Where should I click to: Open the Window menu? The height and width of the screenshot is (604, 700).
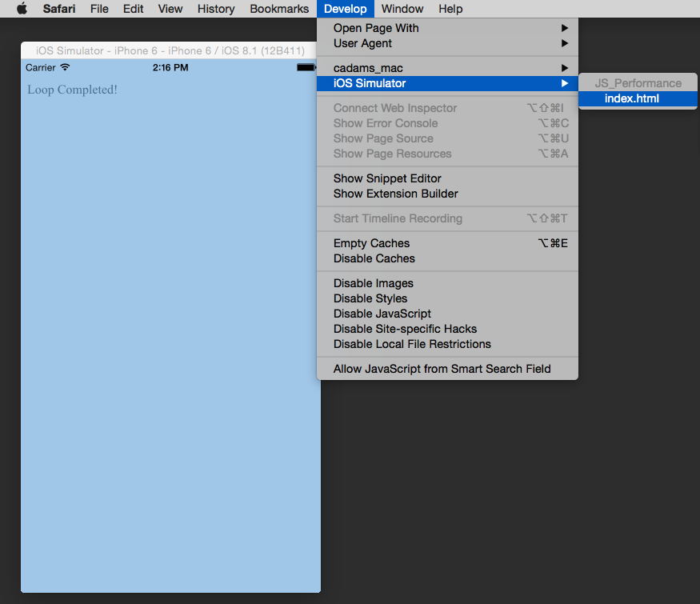[x=402, y=9]
